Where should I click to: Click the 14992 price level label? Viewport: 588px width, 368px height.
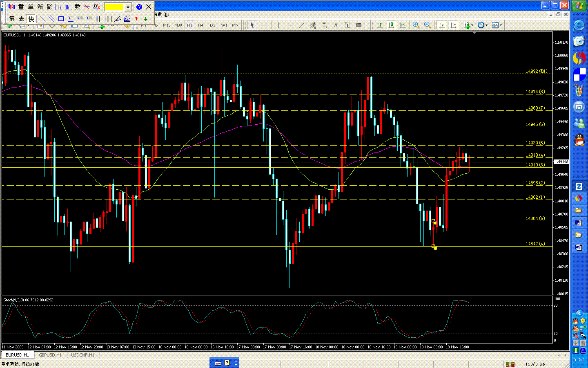click(536, 71)
